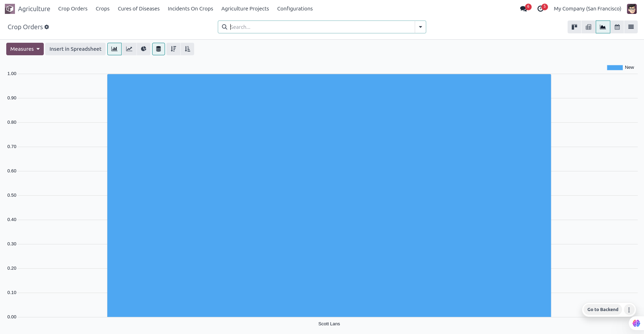Open the Crops menu
This screenshot has width=644, height=334.
point(102,9)
